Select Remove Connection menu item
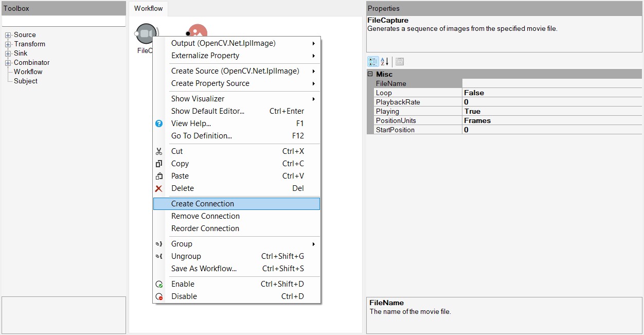Image resolution: width=644 pixels, height=335 pixels. (237, 216)
